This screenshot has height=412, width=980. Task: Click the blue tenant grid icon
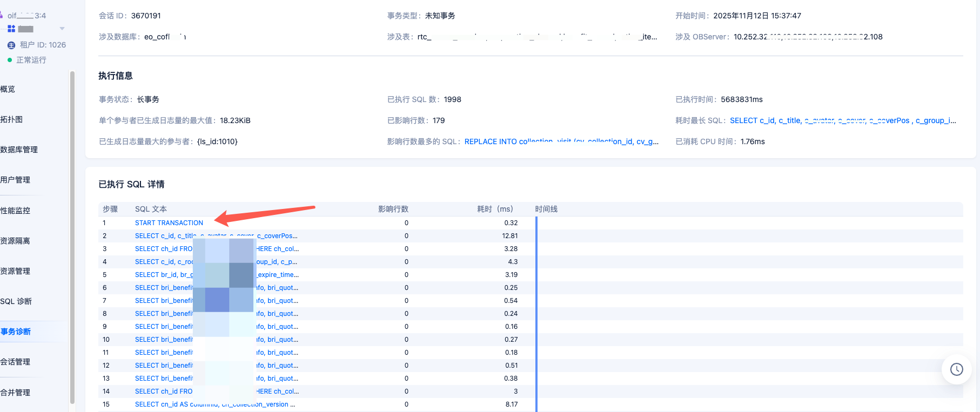click(x=11, y=29)
